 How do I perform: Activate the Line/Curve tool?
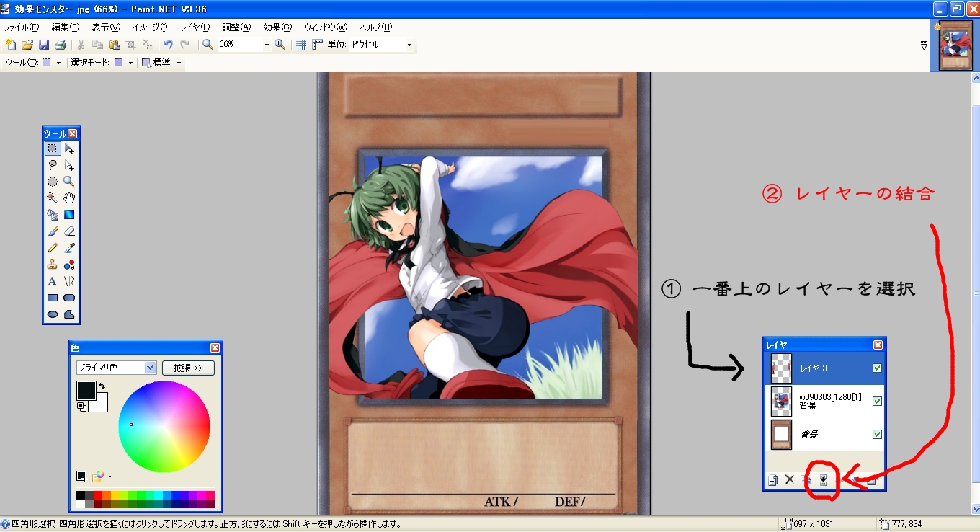coord(69,281)
